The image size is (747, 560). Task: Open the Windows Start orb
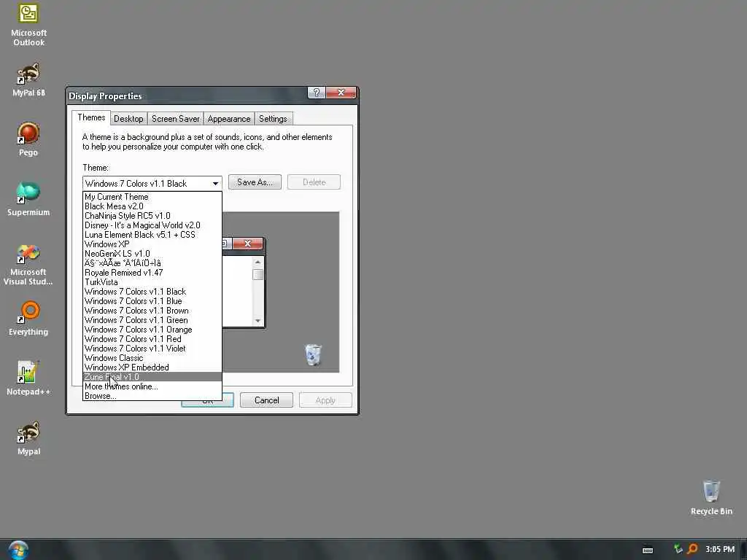pos(18,551)
